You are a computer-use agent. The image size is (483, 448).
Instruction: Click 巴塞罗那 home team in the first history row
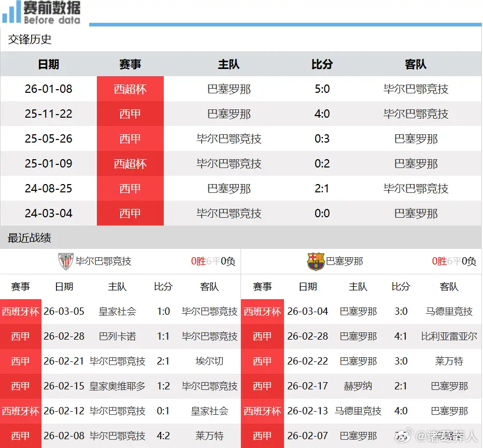(x=229, y=89)
